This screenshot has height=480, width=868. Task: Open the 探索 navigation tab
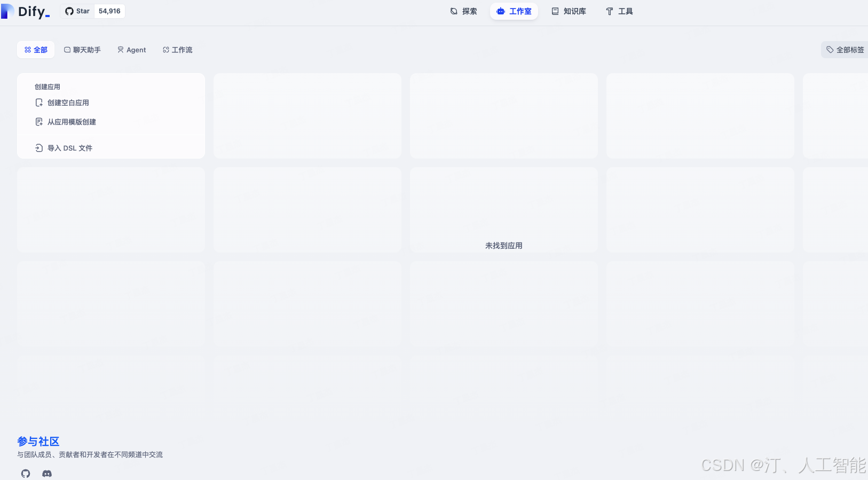coord(463,11)
